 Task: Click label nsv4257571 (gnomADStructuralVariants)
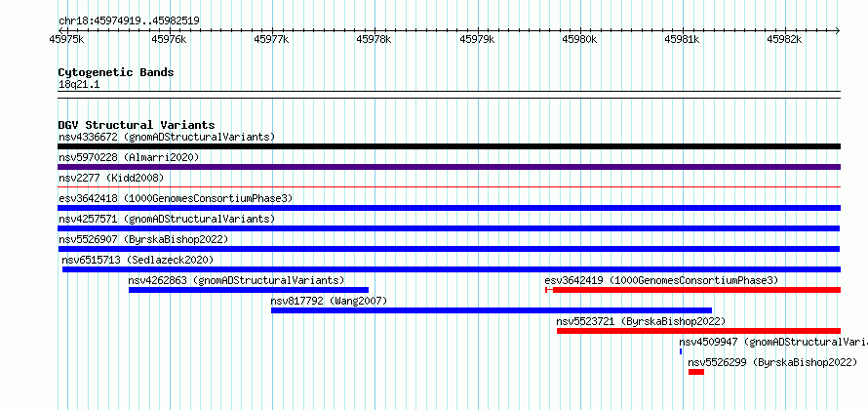click(x=167, y=219)
